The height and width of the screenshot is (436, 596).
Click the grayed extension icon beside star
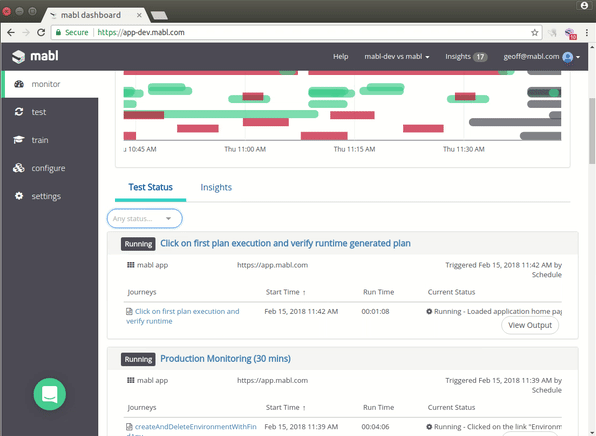552,33
